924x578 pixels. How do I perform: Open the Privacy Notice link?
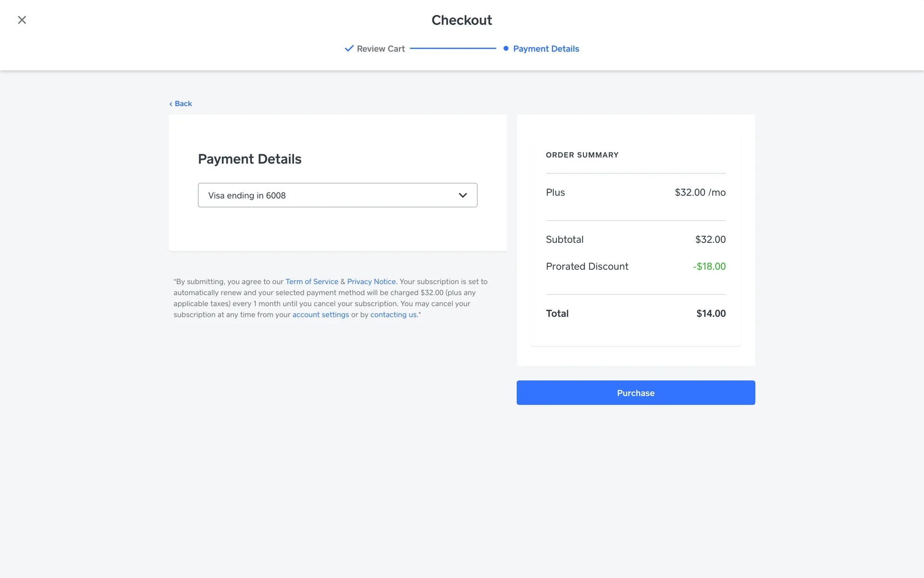[x=371, y=281]
